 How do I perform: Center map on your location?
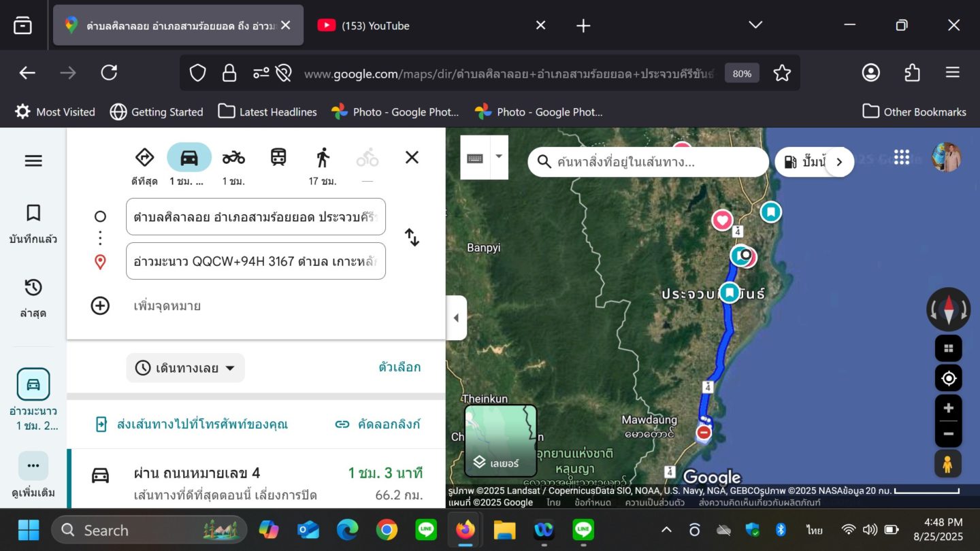coord(948,378)
